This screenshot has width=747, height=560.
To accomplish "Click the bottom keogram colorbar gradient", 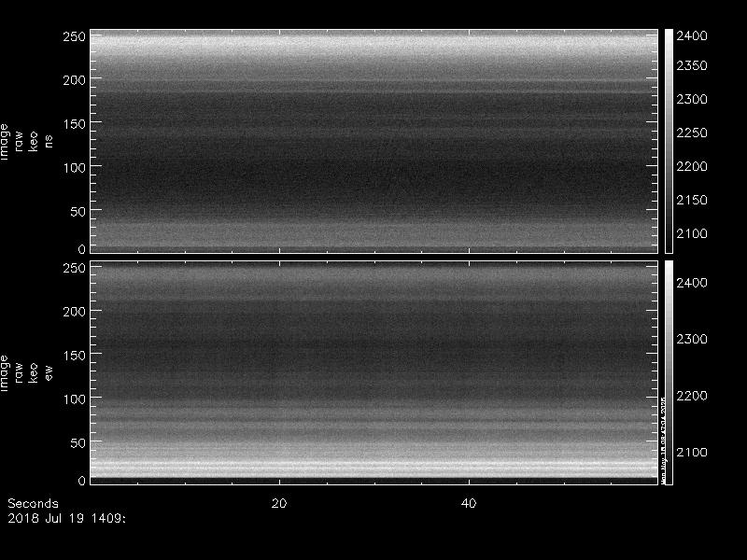I will pyautogui.click(x=669, y=372).
